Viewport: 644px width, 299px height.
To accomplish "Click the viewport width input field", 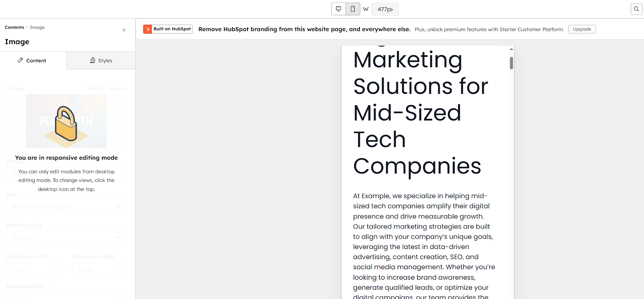I will (385, 9).
